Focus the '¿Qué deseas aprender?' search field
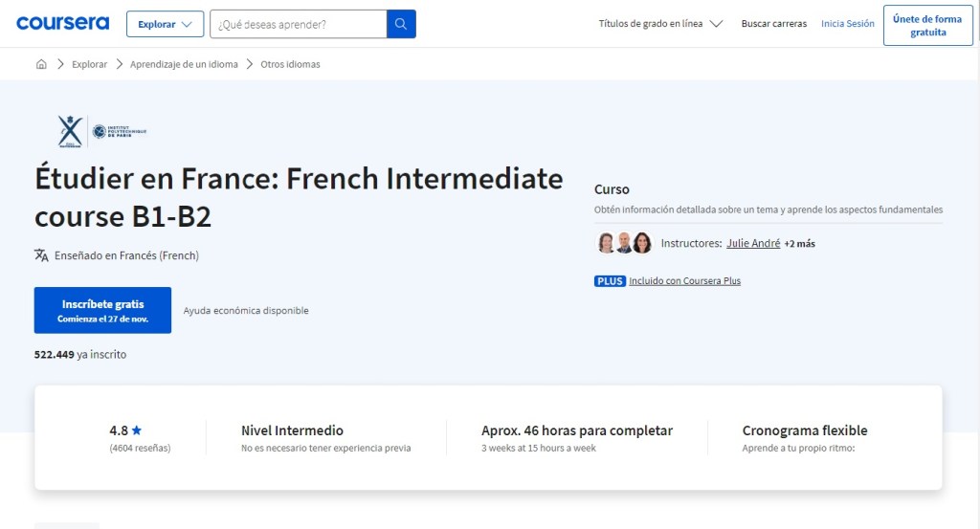Image resolution: width=980 pixels, height=529 pixels. coord(299,24)
